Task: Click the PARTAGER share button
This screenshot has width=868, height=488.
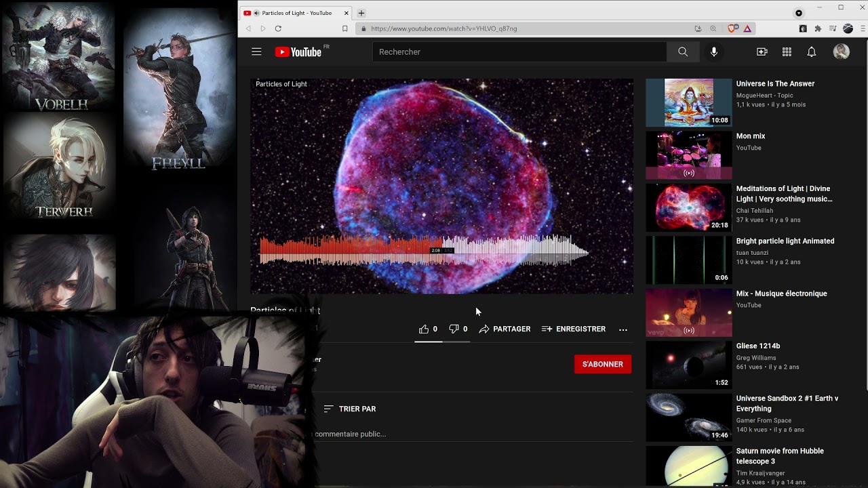Action: point(505,329)
